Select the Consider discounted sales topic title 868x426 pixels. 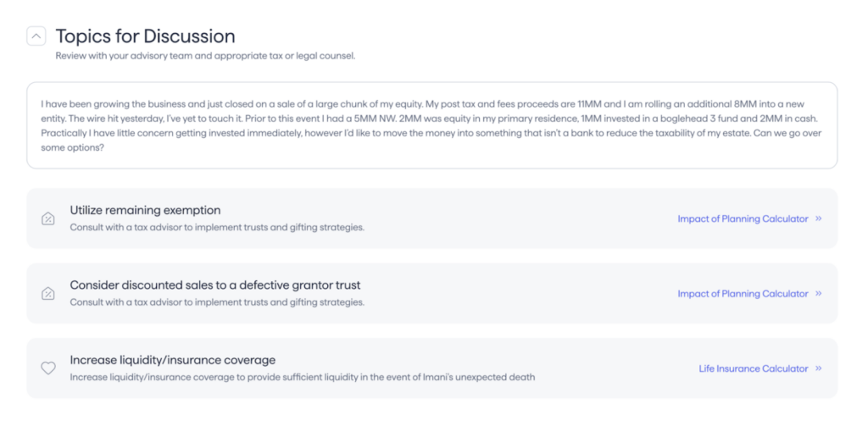[214, 285]
